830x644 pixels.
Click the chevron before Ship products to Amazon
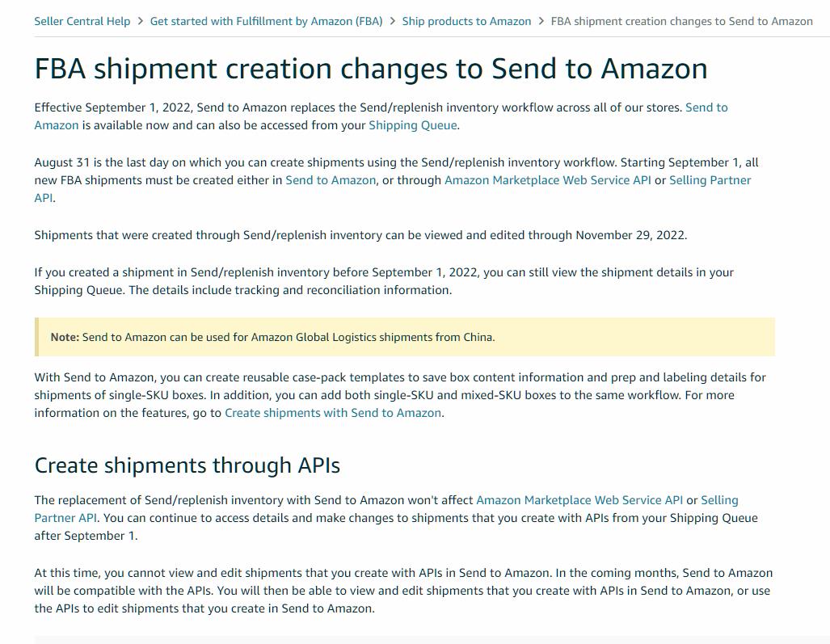coord(393,21)
